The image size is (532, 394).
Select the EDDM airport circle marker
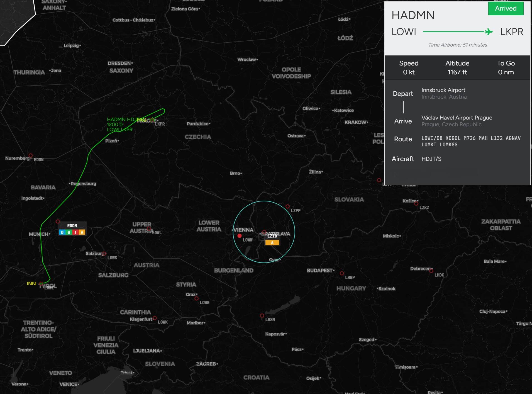[x=58, y=222]
